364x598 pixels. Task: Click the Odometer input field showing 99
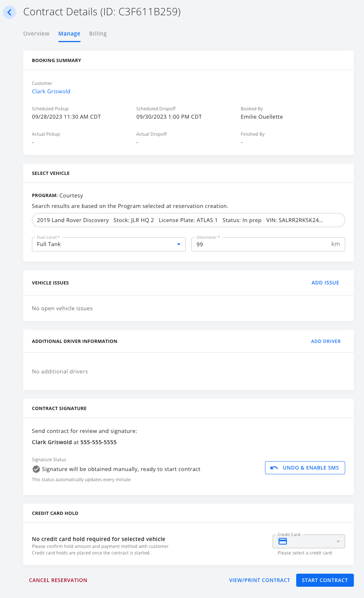268,244
